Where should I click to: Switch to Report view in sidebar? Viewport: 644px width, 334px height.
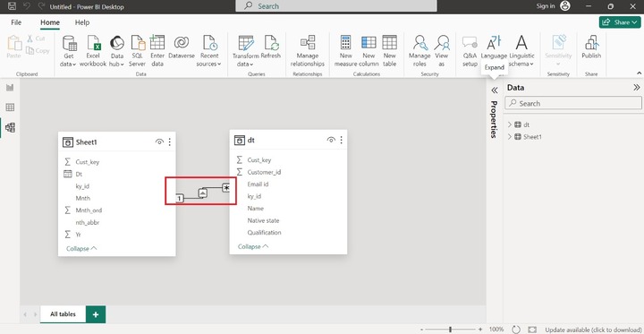click(x=10, y=88)
